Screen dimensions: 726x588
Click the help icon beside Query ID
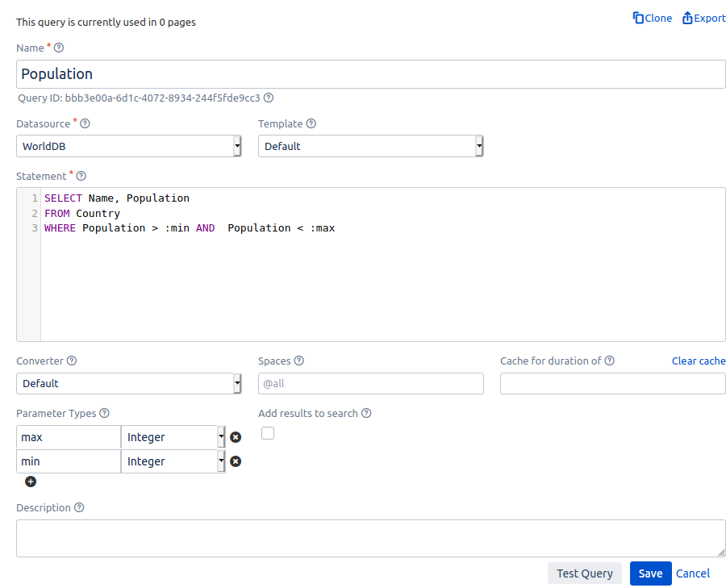pos(269,98)
